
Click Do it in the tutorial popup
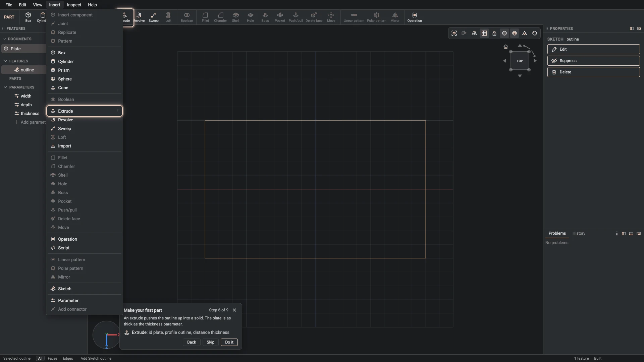pos(229,342)
